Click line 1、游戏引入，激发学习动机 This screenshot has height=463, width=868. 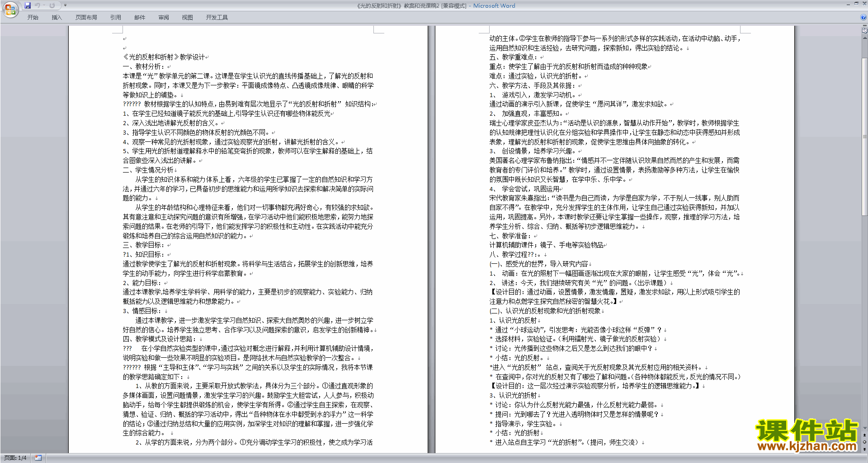pyautogui.click(x=533, y=95)
